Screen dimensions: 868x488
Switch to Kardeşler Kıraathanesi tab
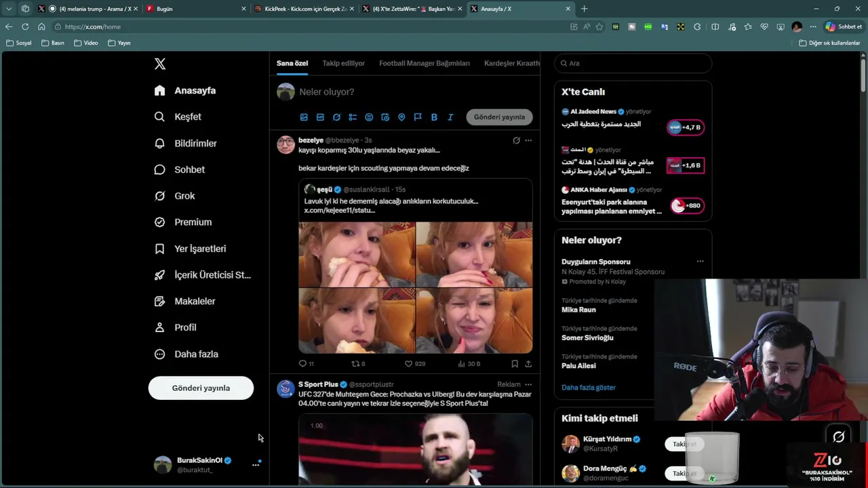click(x=512, y=63)
